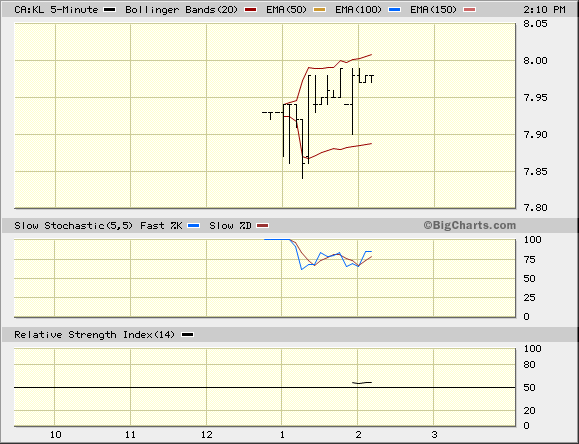
Task: Click the 2 hour label on time axis
Action: coord(358,434)
